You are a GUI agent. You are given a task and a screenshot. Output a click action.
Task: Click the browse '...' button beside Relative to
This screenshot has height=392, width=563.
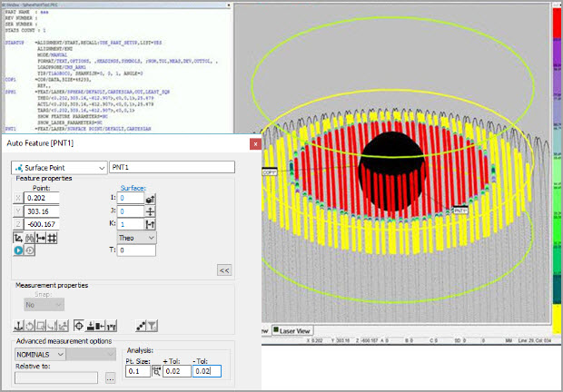(x=110, y=378)
